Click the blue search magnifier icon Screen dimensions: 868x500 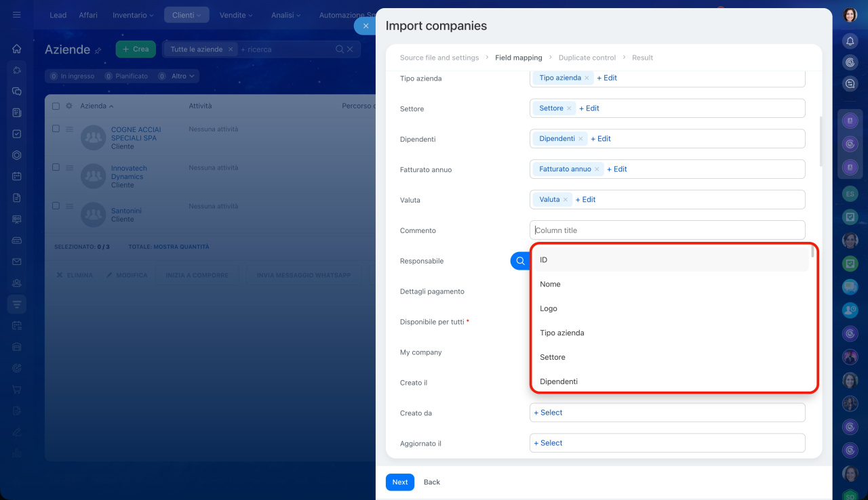coord(520,261)
